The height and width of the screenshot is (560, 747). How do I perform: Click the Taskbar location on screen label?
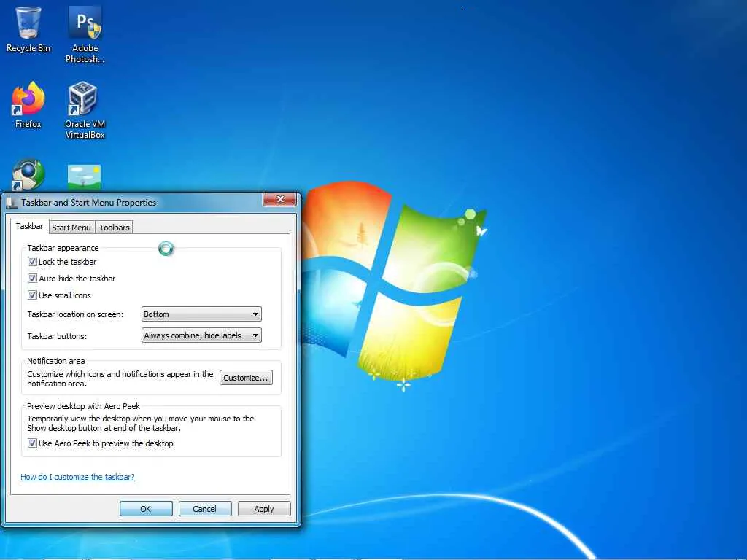[75, 314]
